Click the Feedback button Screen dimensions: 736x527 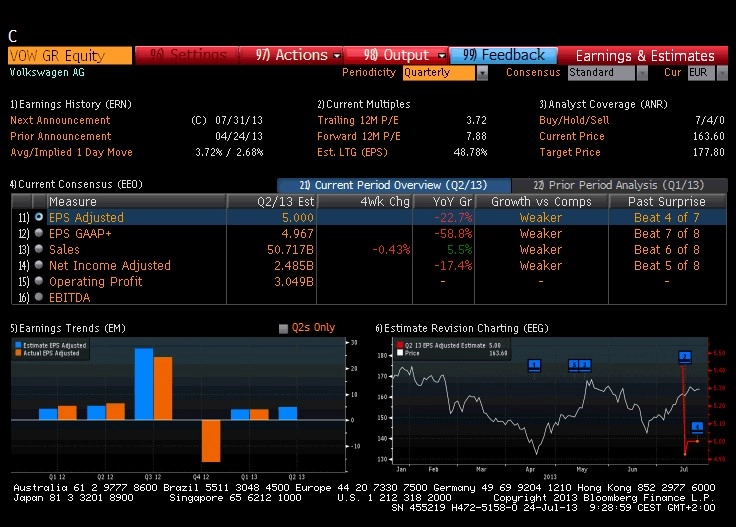click(x=504, y=55)
